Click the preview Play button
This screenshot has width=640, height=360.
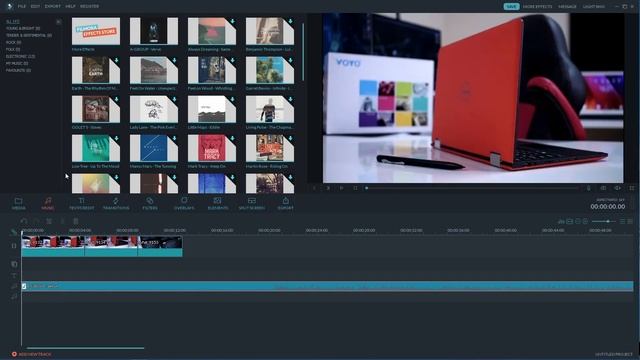[x=342, y=188]
